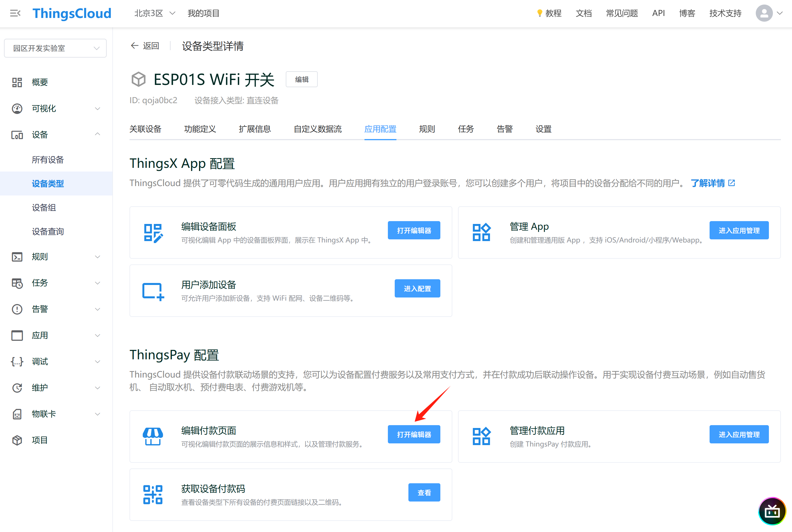This screenshot has height=532, width=792.
Task: Open the 技术支持 top navigation link
Action: pos(725,13)
